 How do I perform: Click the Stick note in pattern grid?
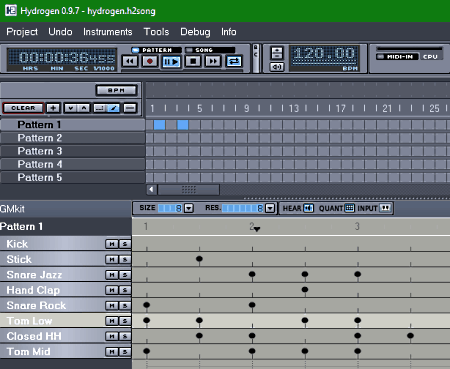click(199, 259)
